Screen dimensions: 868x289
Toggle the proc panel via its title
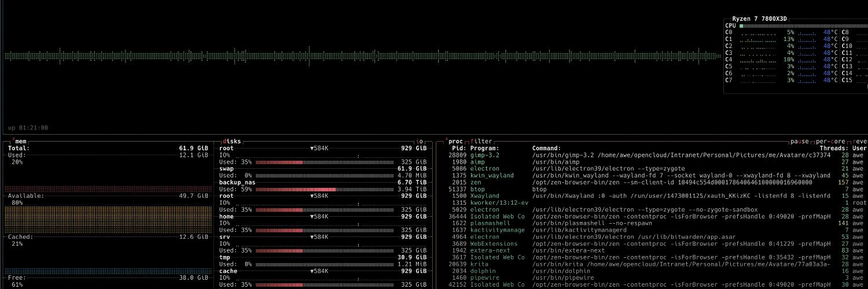click(455, 141)
